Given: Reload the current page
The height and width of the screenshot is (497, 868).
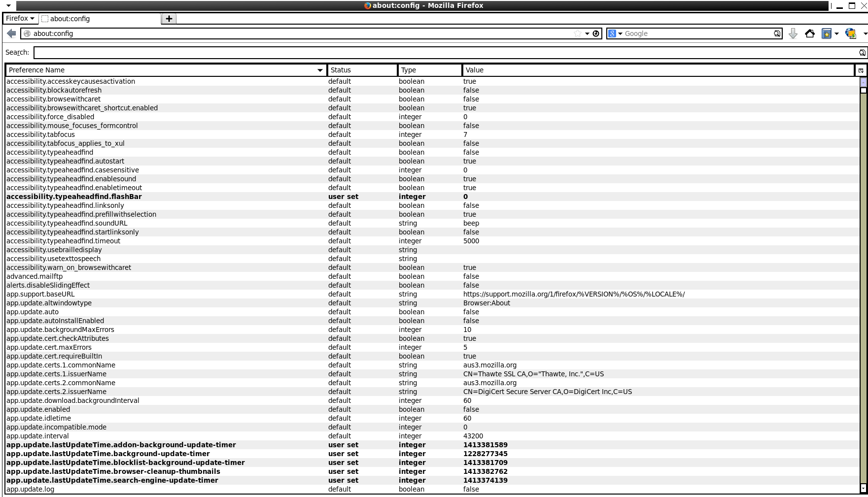Looking at the screenshot, I should click(x=596, y=33).
